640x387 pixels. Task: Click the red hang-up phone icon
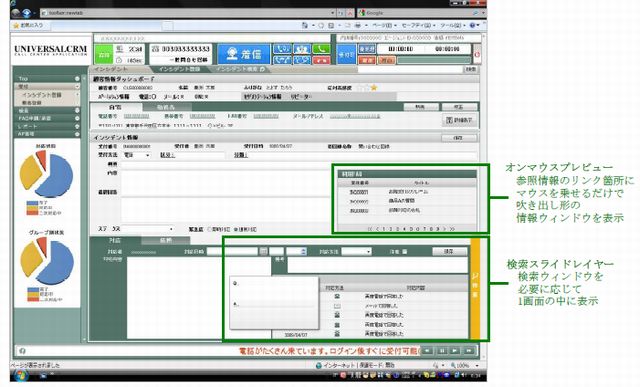[321, 60]
